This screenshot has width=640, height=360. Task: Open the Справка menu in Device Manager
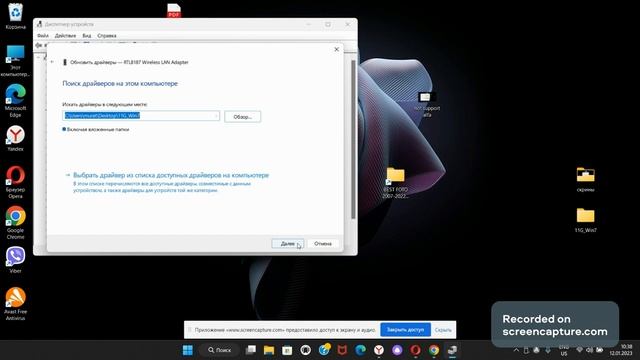107,36
